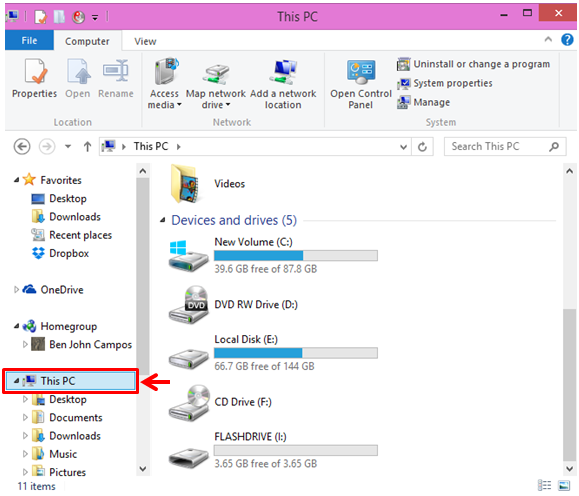The width and height of the screenshot is (579, 496).
Task: Open the File tab
Action: [29, 40]
